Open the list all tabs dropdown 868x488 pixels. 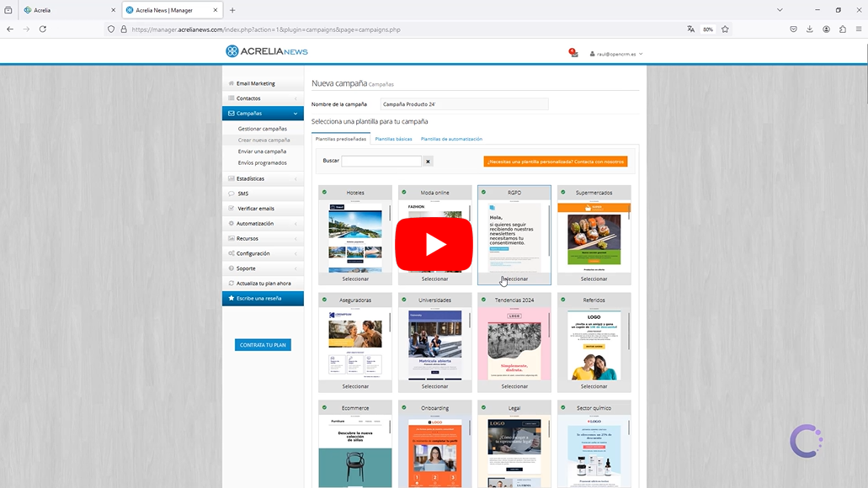coord(780,10)
